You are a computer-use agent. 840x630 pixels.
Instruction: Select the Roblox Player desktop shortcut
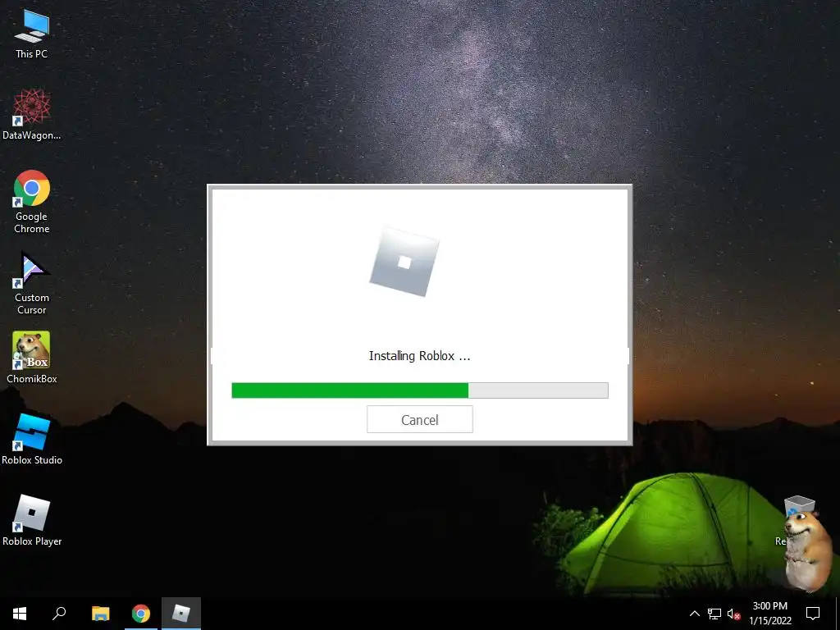(32, 520)
